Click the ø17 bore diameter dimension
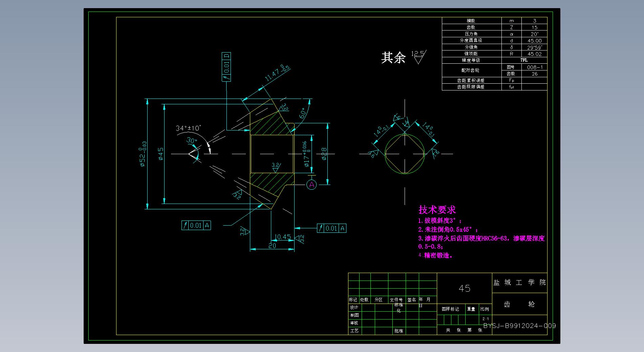Screen dimensions: 644x352 point(306,154)
